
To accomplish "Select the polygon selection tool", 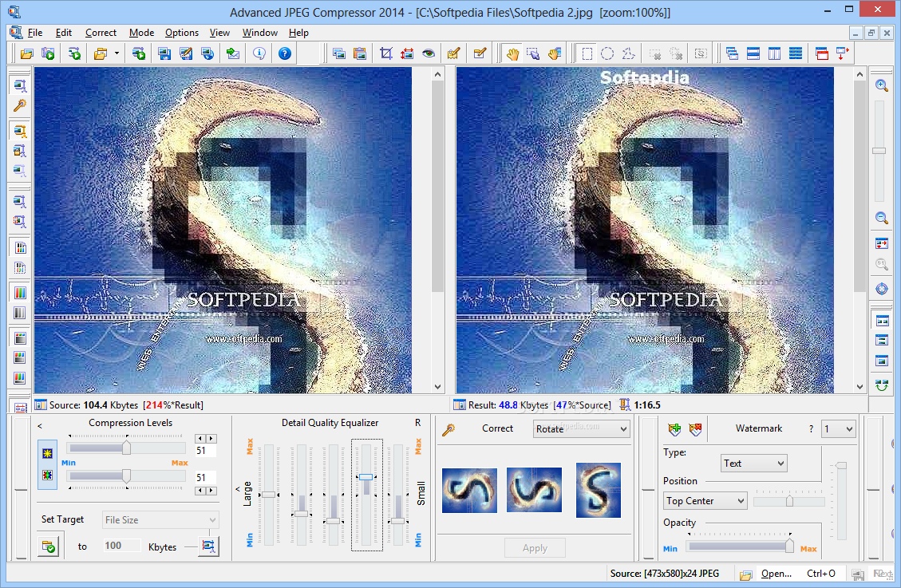I will 629,54.
